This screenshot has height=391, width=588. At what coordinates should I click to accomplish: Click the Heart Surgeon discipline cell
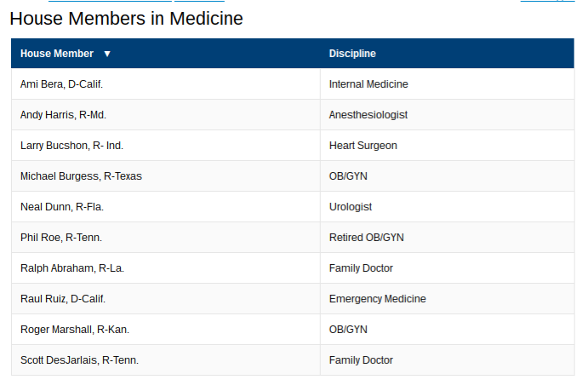[448, 146]
